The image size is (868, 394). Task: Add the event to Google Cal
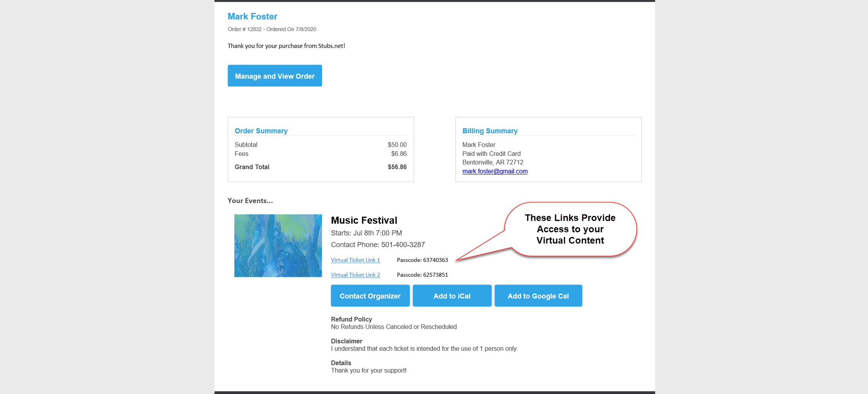point(538,296)
